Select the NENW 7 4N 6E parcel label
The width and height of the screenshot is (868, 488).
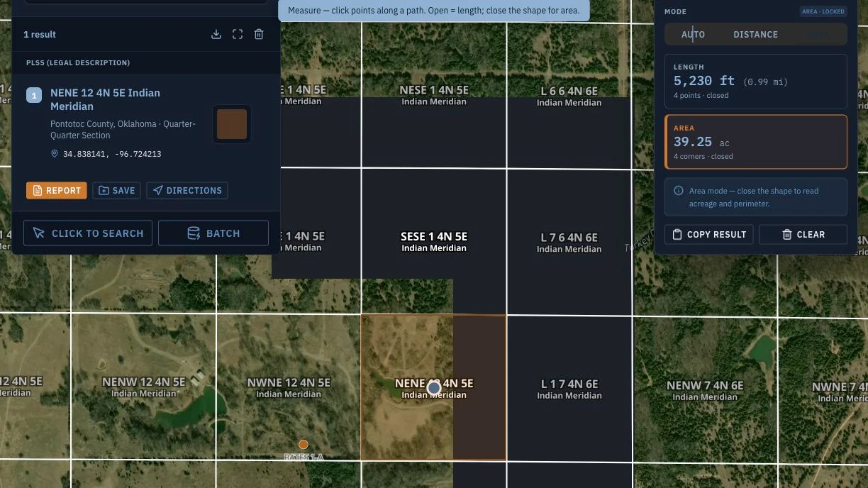705,390
